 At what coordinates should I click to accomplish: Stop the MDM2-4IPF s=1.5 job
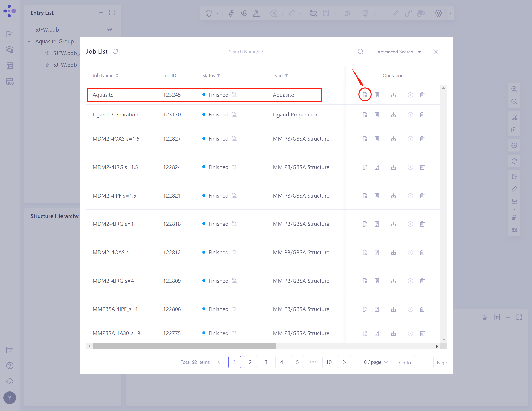pyautogui.click(x=410, y=196)
